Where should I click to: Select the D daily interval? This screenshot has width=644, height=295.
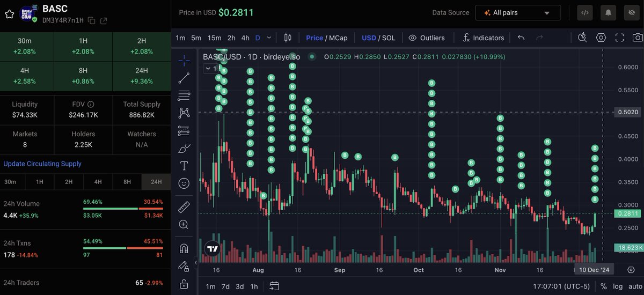coord(258,38)
